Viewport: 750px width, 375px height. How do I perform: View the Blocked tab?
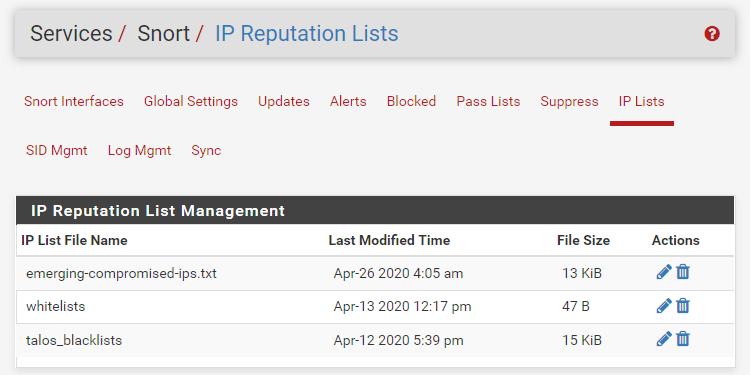411,101
